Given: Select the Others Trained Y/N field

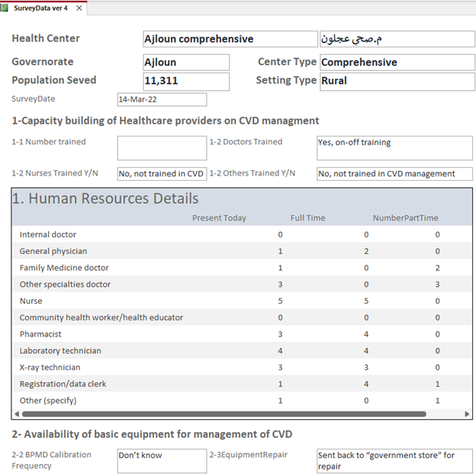Looking at the screenshot, I should pyautogui.click(x=394, y=173).
